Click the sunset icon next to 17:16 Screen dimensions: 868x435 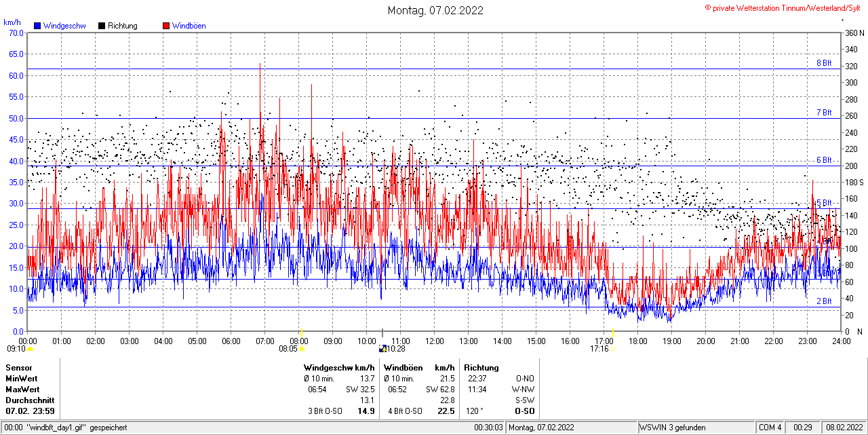613,349
